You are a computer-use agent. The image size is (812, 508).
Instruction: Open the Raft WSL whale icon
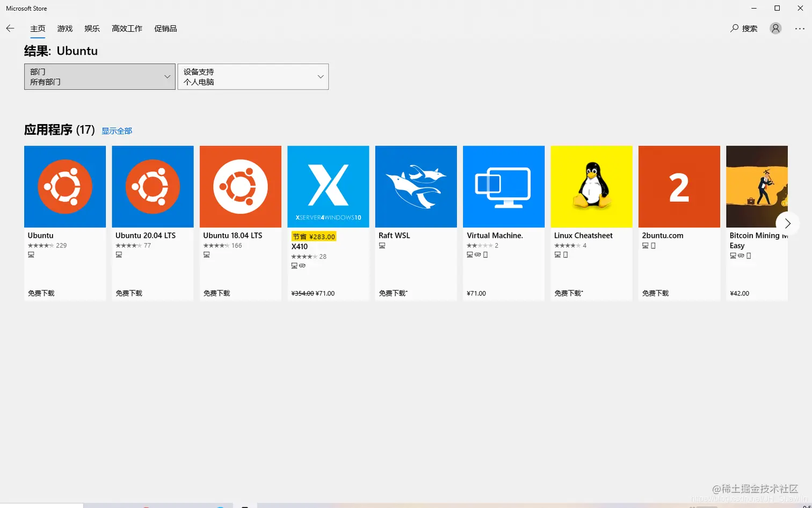416,186
